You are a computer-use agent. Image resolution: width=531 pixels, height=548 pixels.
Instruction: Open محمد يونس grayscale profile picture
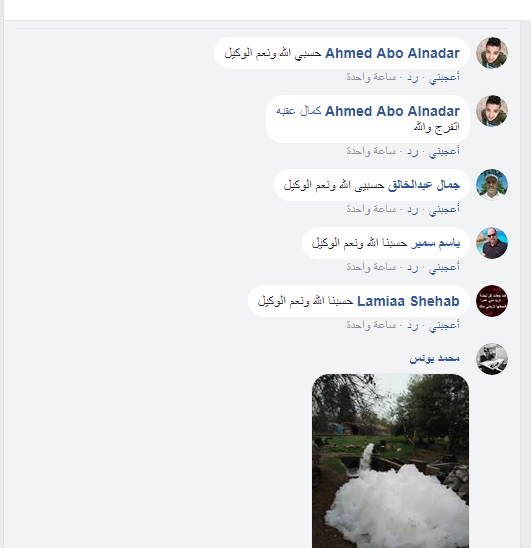click(492, 359)
